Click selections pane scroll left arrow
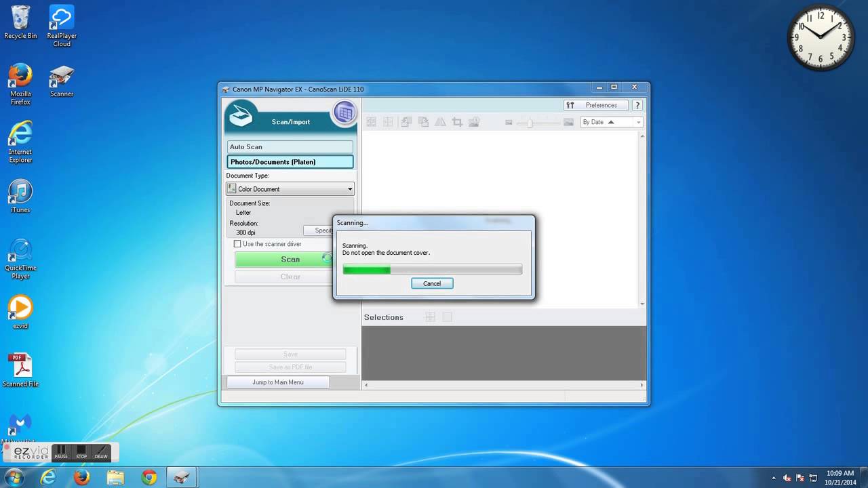Image resolution: width=868 pixels, height=488 pixels. pyautogui.click(x=366, y=385)
